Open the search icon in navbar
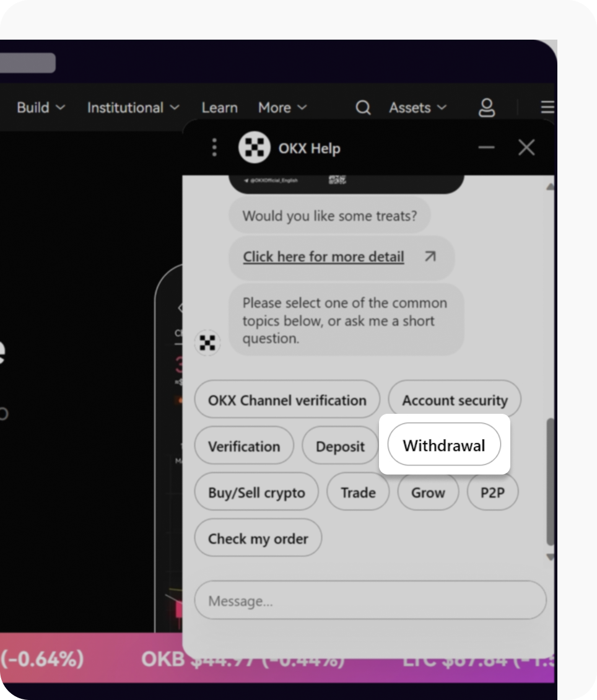The image size is (597, 700). tap(363, 108)
